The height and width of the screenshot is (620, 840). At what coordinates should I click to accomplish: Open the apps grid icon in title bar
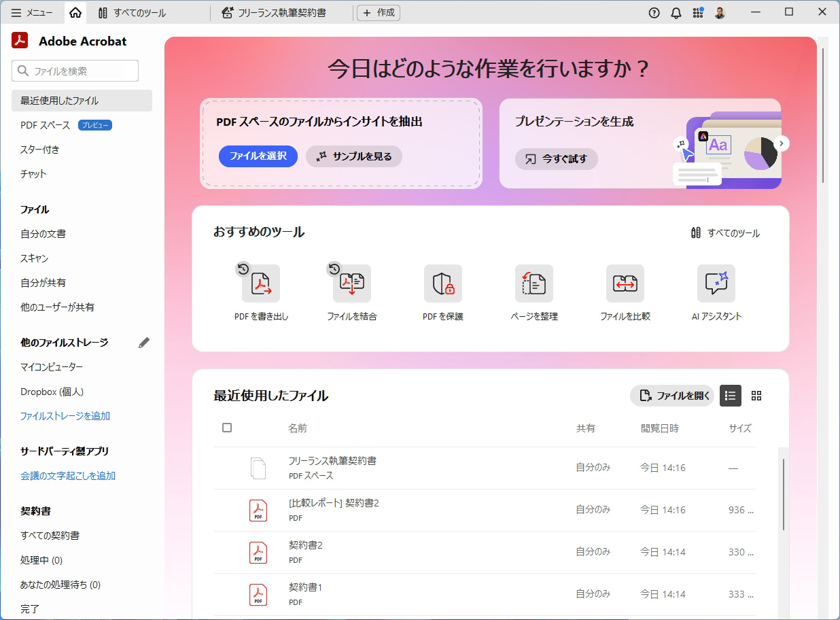[698, 12]
